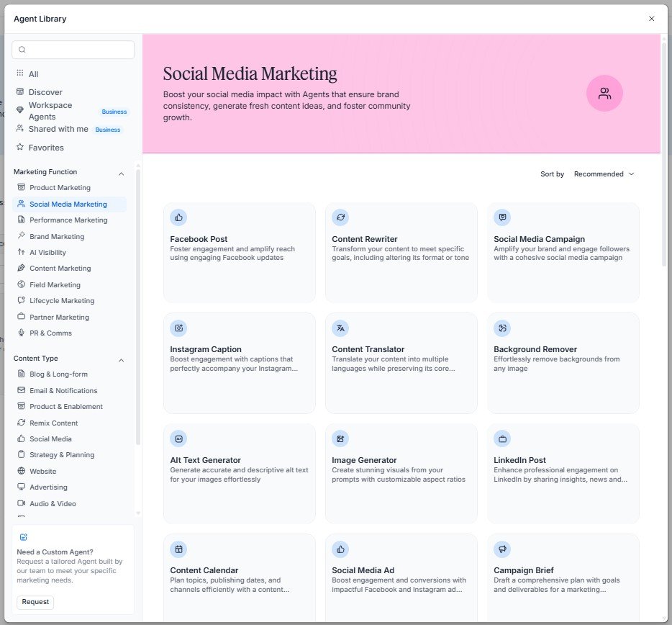Click the camera icon on Instagram Caption card
Image resolution: width=672 pixels, height=625 pixels.
coord(178,328)
